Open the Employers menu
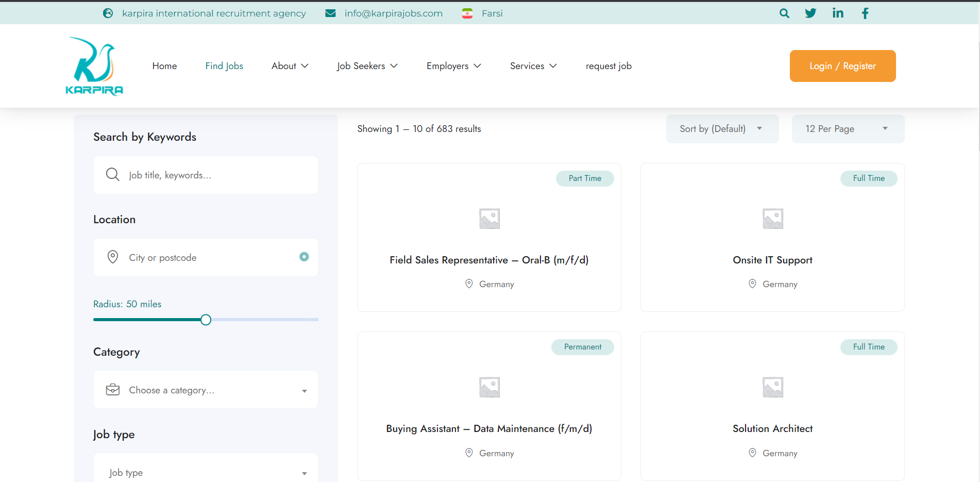The height and width of the screenshot is (482, 980). 453,66
